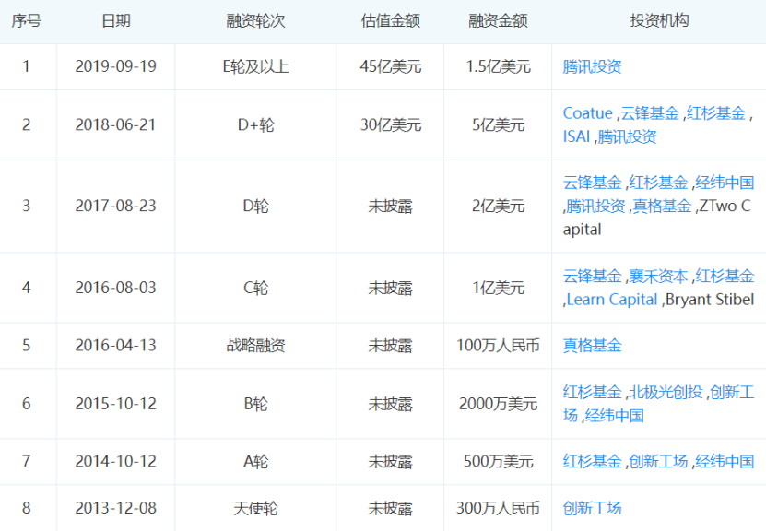Open 腾讯投资 link in the 2019-09-19 row
The height and width of the screenshot is (532, 766).
tap(592, 66)
